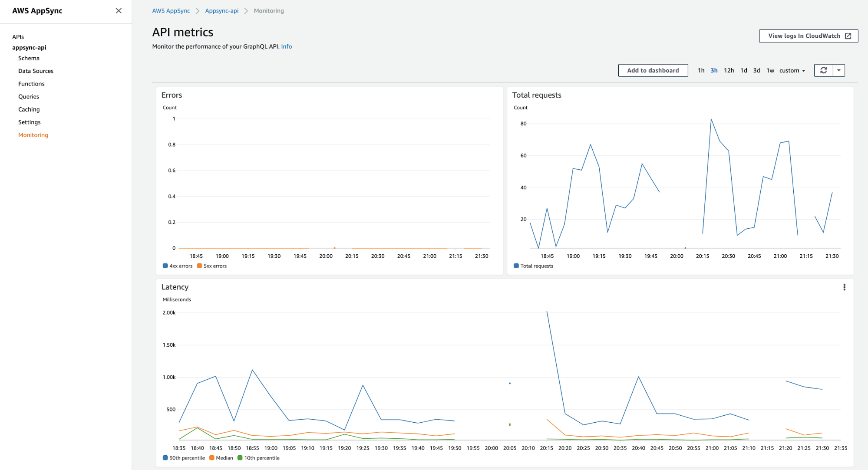This screenshot has height=470, width=868.
Task: Open Functions in the sidebar
Action: [x=31, y=84]
